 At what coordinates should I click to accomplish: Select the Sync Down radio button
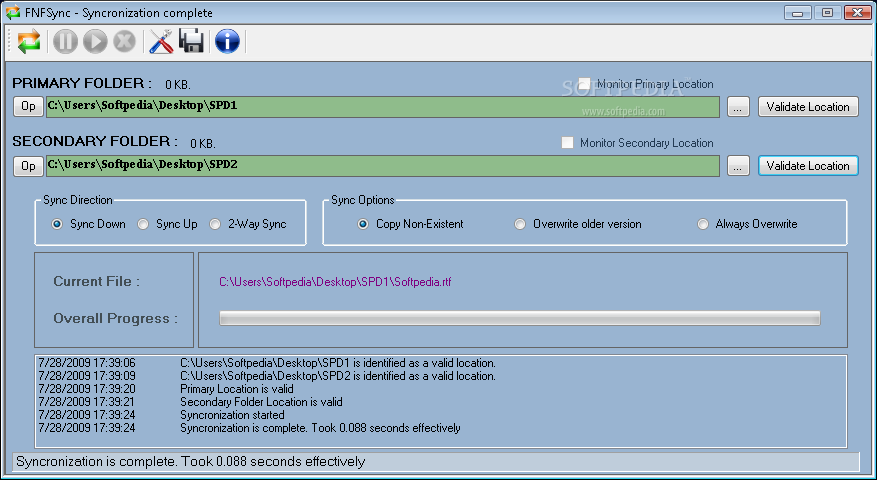[x=56, y=224]
